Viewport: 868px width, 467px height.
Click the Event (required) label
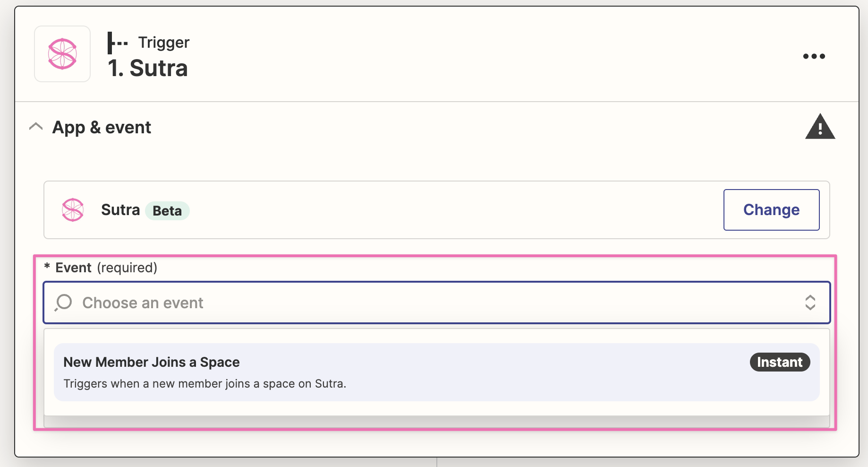106,268
